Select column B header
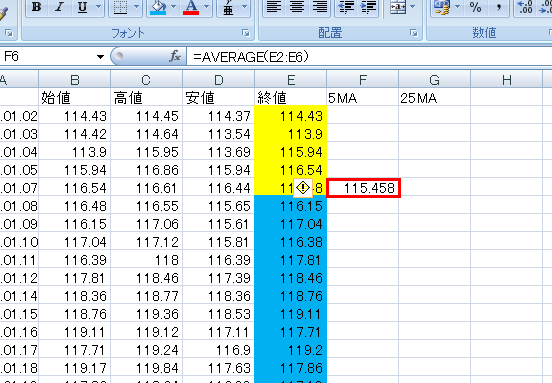Viewport: 552px width, 383px height. pyautogui.click(x=75, y=80)
